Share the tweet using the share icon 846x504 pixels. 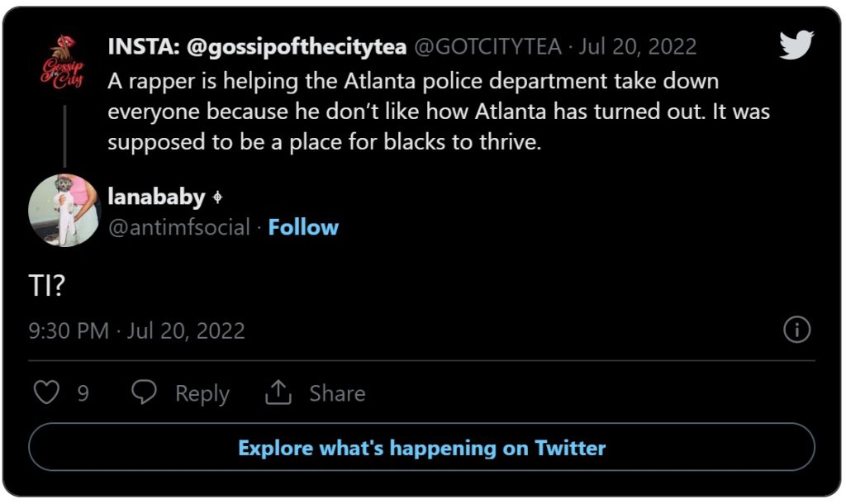pyautogui.click(x=278, y=392)
